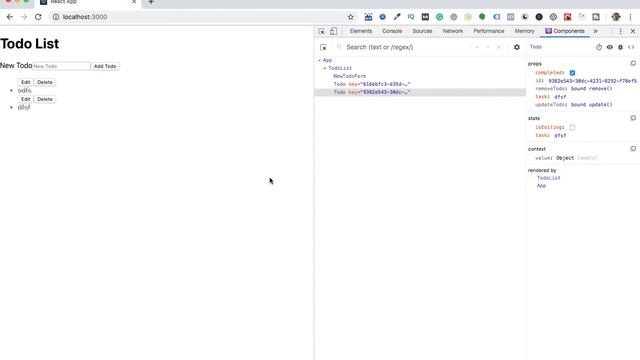Open the Memory tab
Viewport: 640px width, 360px height.
[x=524, y=31]
